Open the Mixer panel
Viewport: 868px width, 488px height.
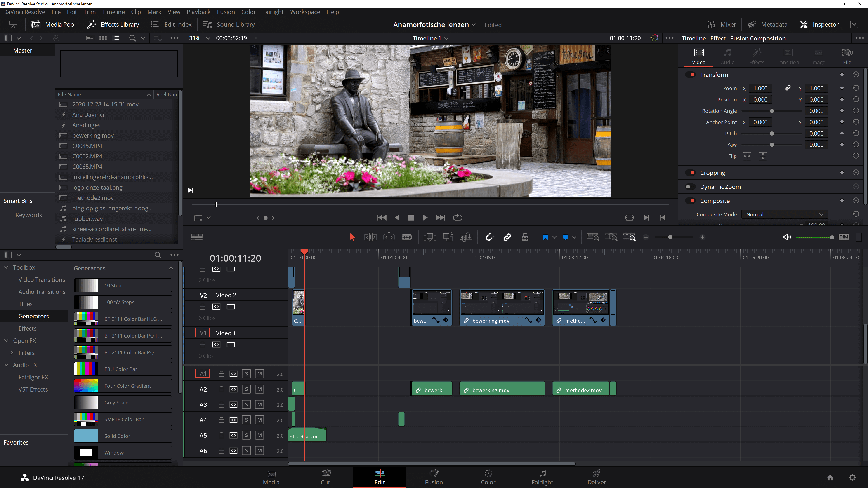[722, 24]
